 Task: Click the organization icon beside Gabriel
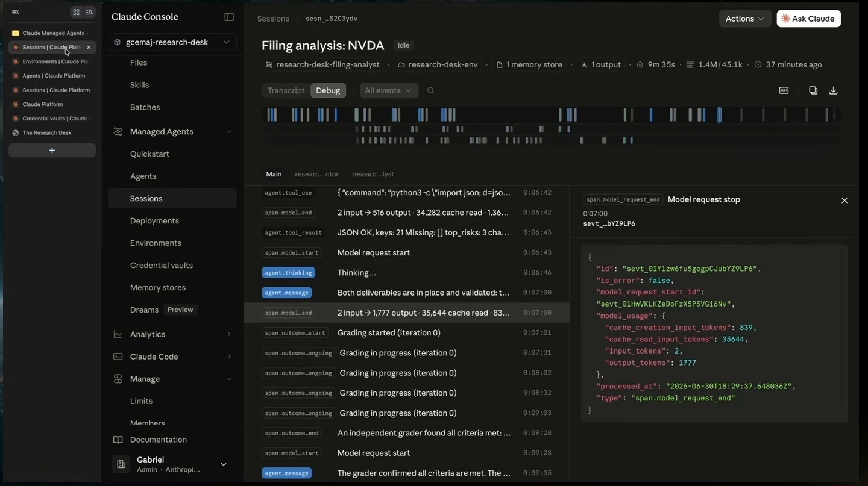click(x=121, y=464)
